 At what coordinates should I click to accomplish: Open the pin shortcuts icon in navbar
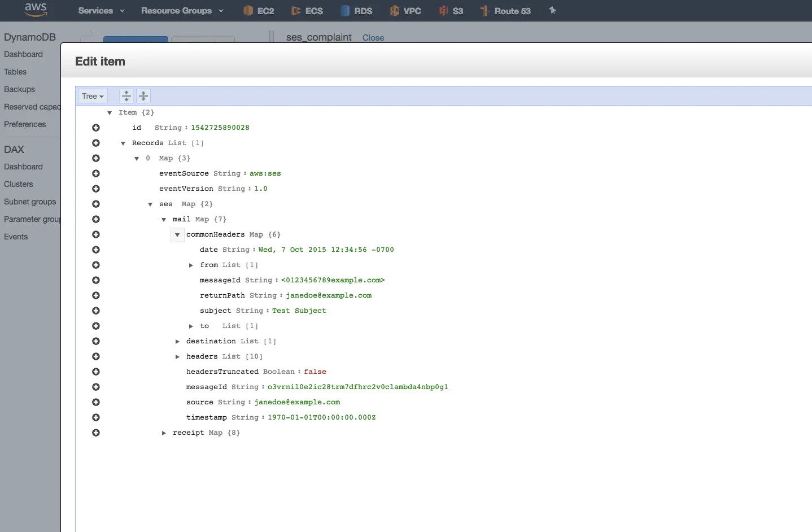(552, 11)
